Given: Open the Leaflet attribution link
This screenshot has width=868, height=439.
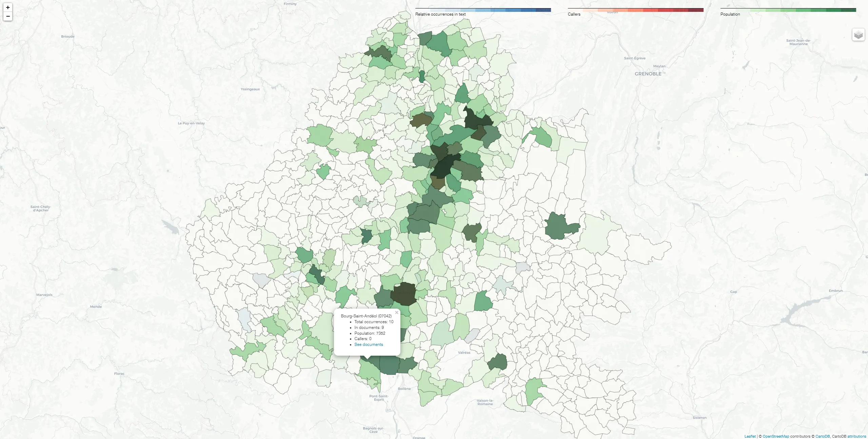Looking at the screenshot, I should pyautogui.click(x=750, y=436).
